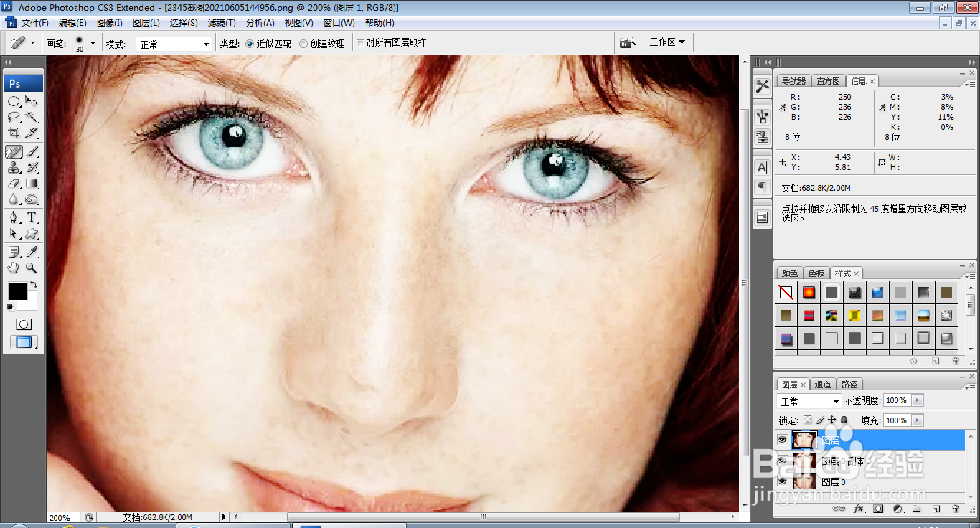Image resolution: width=980 pixels, height=528 pixels.
Task: Open tool preset picker arrow
Action: (x=32, y=43)
